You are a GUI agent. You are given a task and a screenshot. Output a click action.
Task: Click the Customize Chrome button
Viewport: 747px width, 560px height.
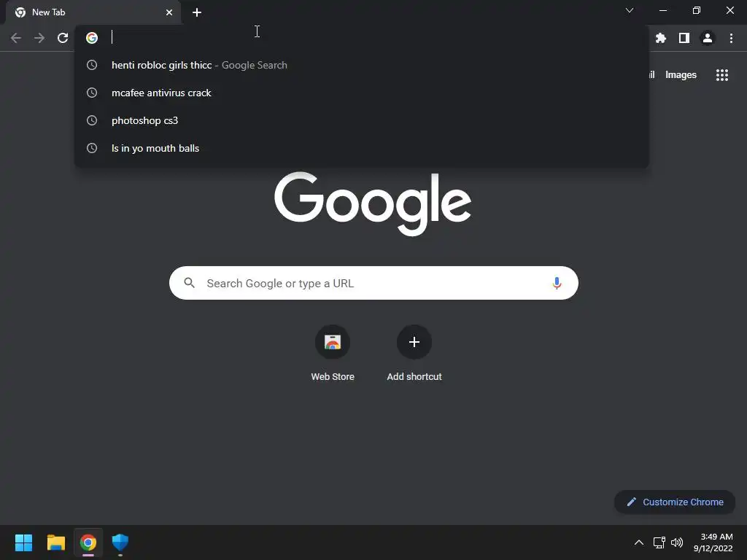pos(675,502)
